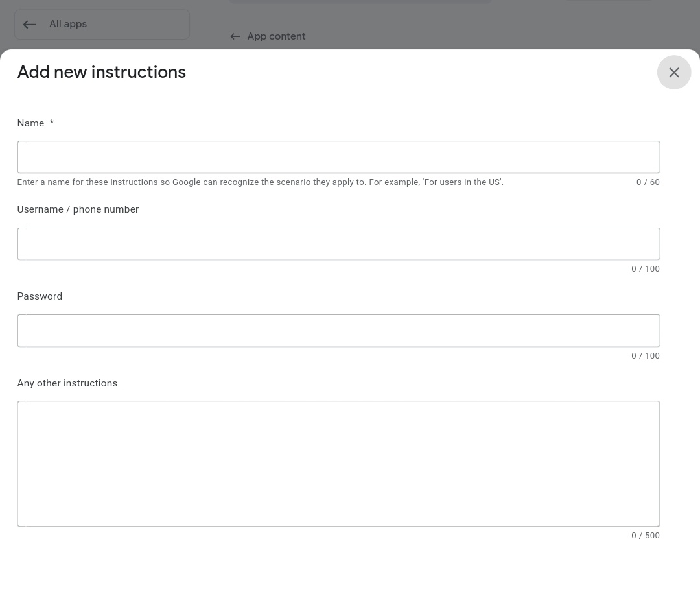This screenshot has width=700, height=592.
Task: Click the back arrow beside All apps
Action: pos(29,25)
